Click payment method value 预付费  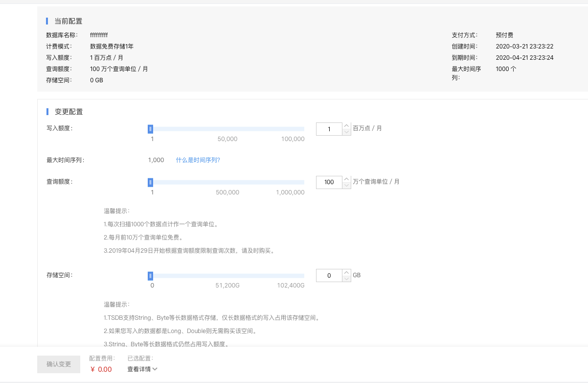point(504,35)
